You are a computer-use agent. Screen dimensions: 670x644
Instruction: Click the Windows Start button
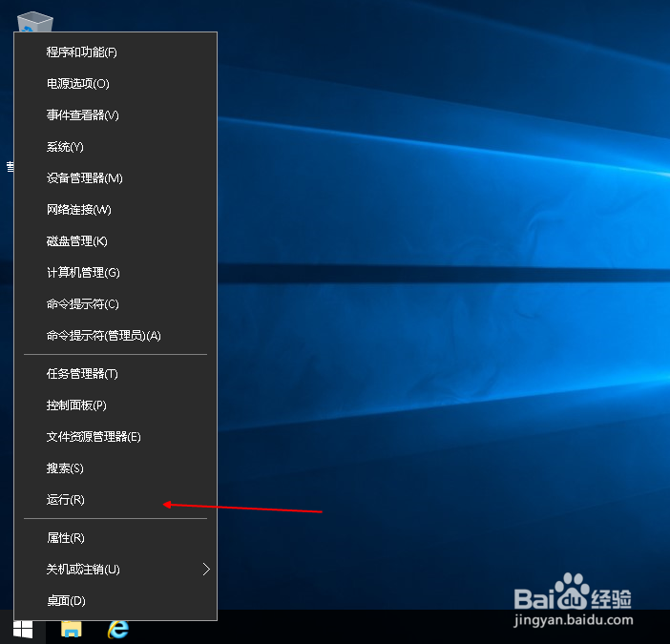tap(23, 630)
